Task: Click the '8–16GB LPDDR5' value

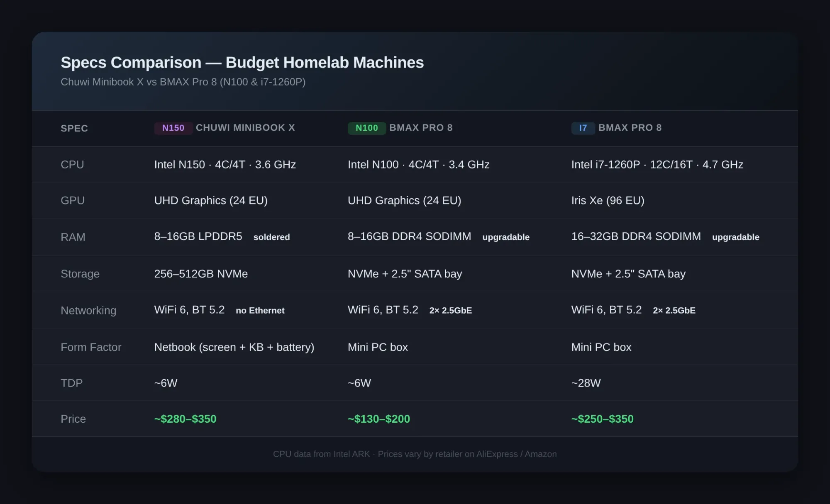Action: pyautogui.click(x=198, y=236)
